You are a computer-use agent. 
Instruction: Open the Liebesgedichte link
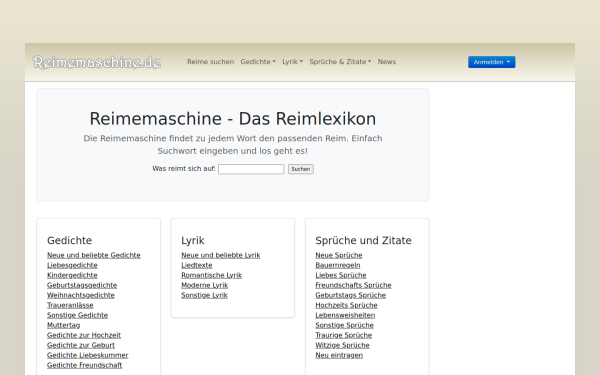(x=72, y=265)
